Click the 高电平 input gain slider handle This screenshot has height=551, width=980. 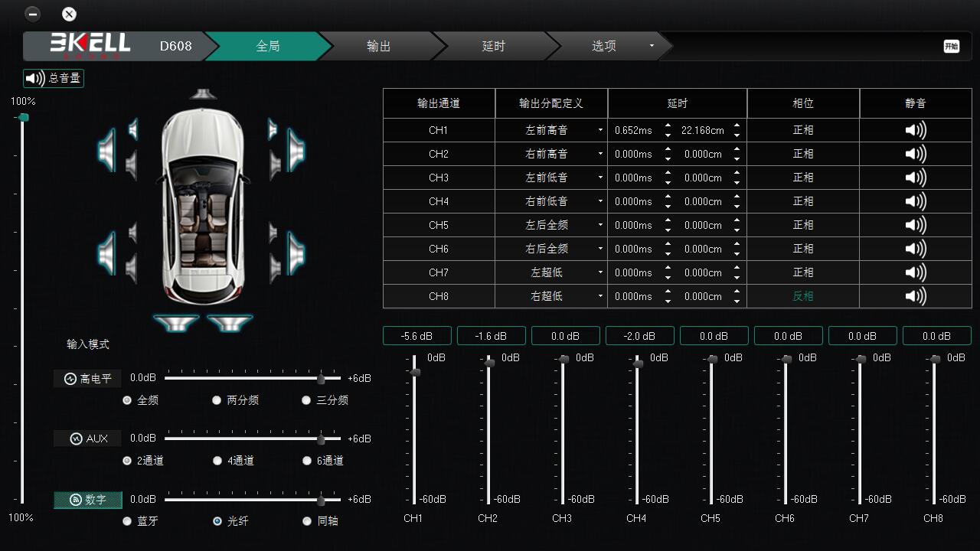tap(321, 379)
